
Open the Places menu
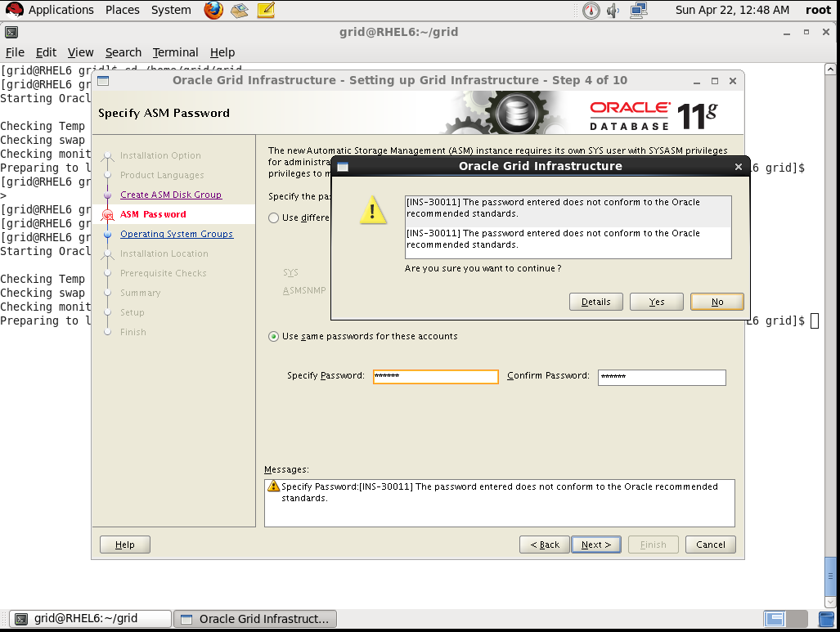click(x=122, y=10)
